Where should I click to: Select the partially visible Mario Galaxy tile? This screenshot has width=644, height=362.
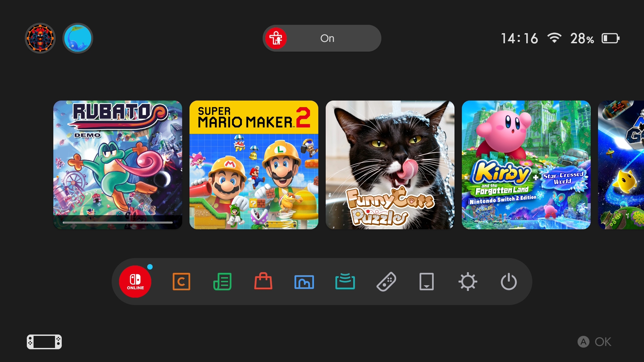point(621,165)
